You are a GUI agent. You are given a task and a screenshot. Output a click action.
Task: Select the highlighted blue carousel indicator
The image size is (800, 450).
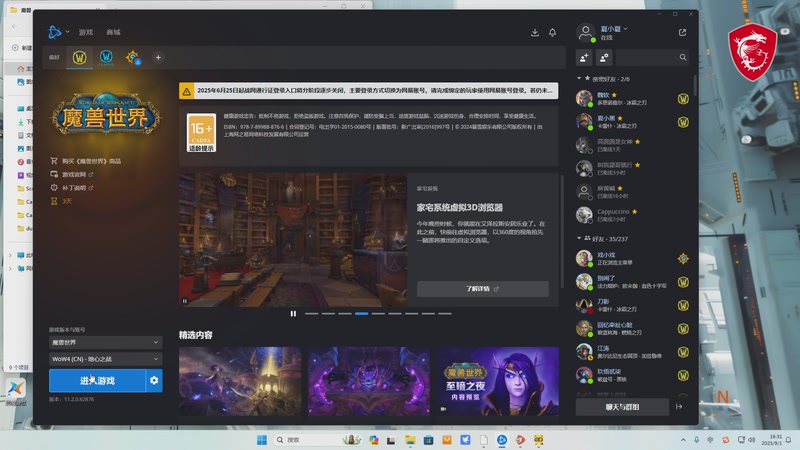362,313
